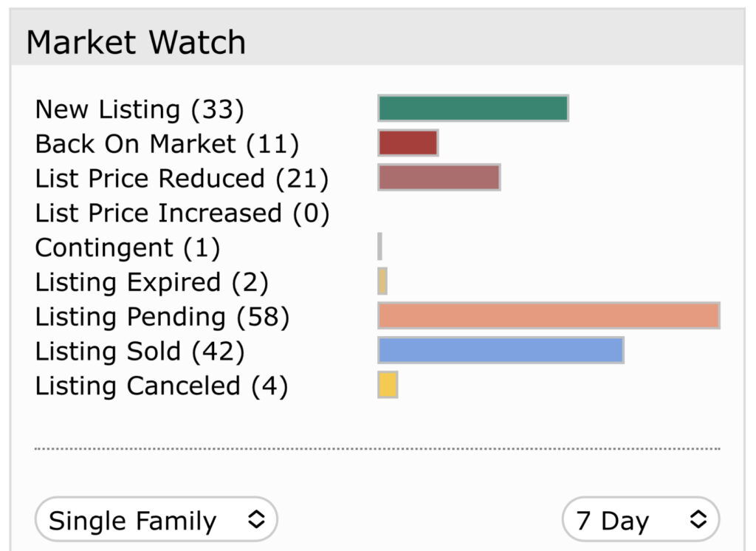Click the yellow Listing Canceled bar
The image size is (756, 551).
(388, 385)
